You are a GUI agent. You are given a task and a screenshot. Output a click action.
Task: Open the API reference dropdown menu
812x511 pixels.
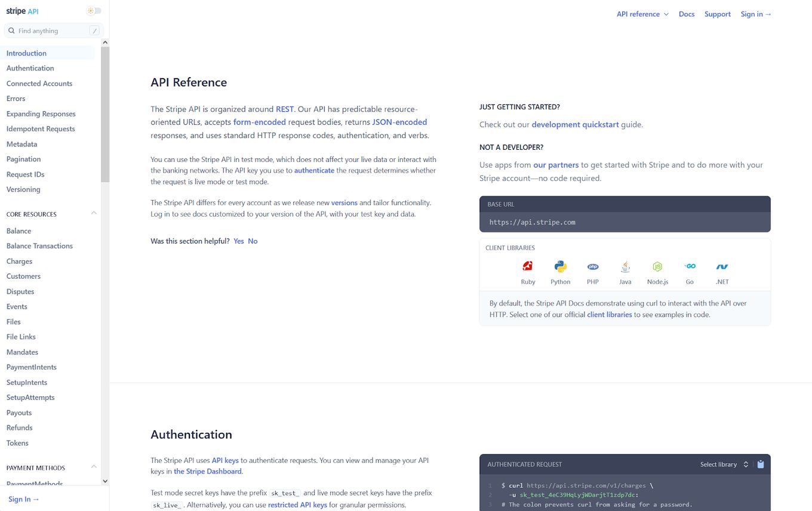pos(642,14)
